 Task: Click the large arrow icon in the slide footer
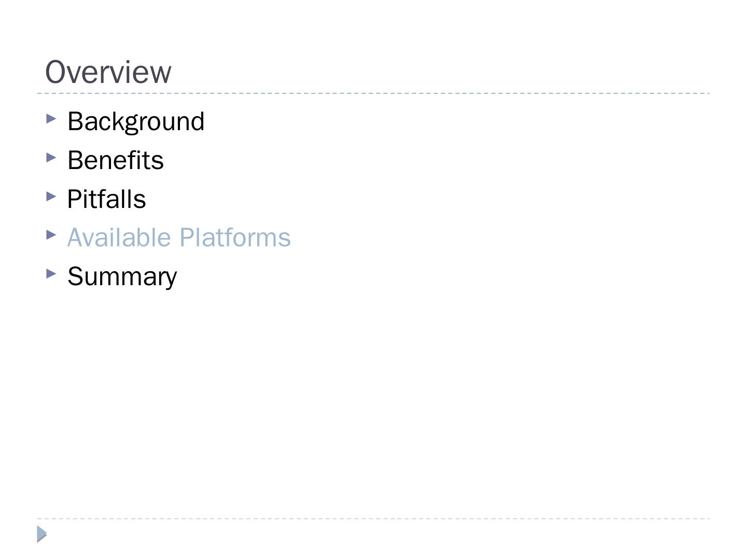[x=42, y=534]
